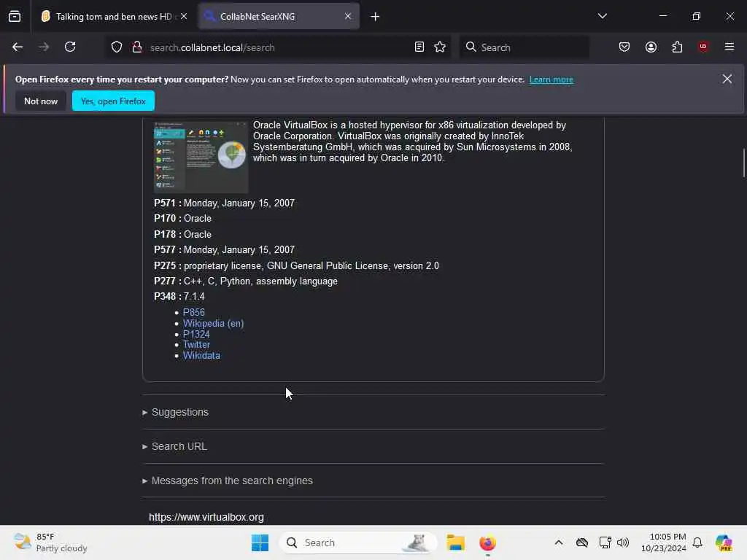Open the Learn more link
The image size is (747, 560).
551,79
